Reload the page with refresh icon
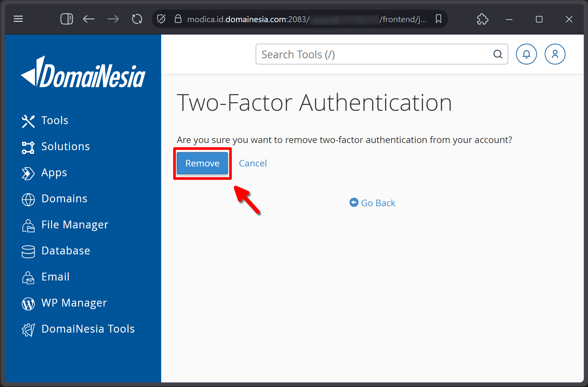 [137, 19]
